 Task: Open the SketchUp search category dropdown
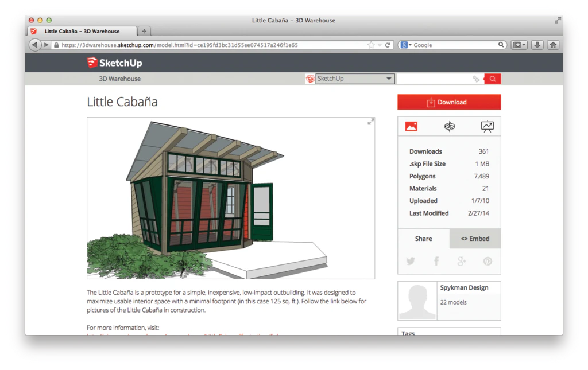355,79
